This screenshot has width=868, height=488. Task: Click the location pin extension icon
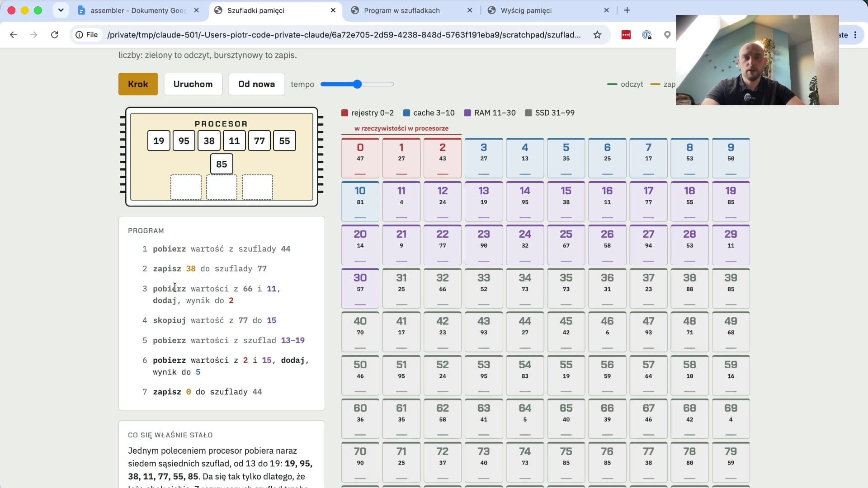pos(667,35)
